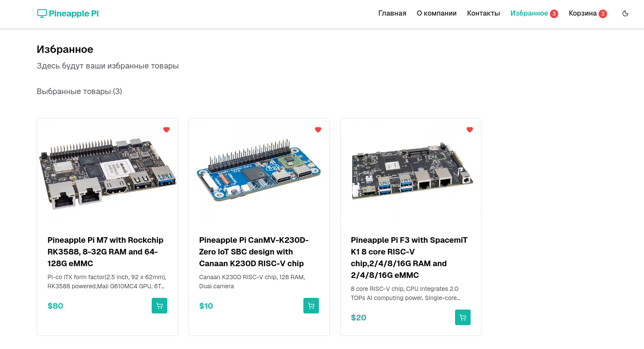Click the red badge next to Корзина
Screen dimensions: 644x349
tap(603, 14)
